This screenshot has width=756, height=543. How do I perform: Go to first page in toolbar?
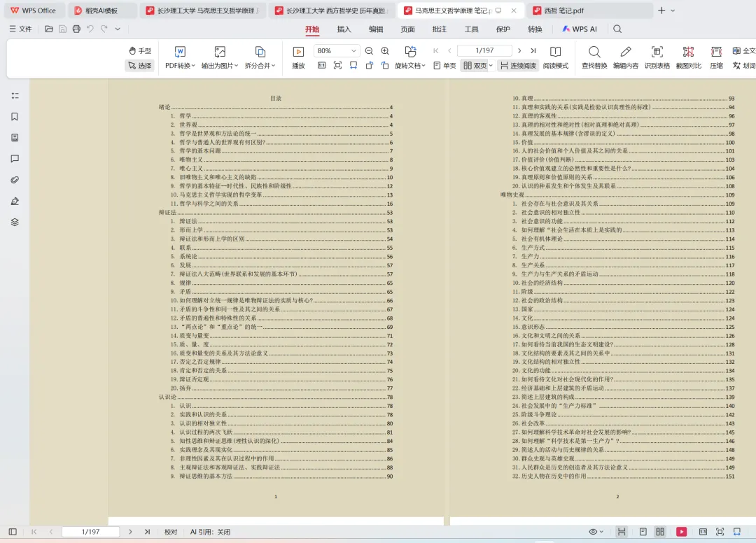(436, 50)
